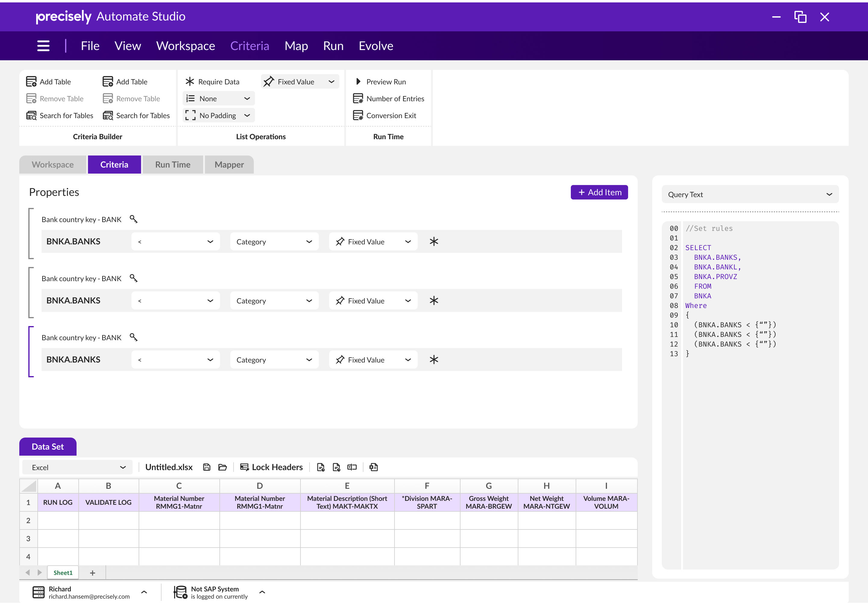
Task: Click the Require Data asterisk icon
Action: coord(190,82)
